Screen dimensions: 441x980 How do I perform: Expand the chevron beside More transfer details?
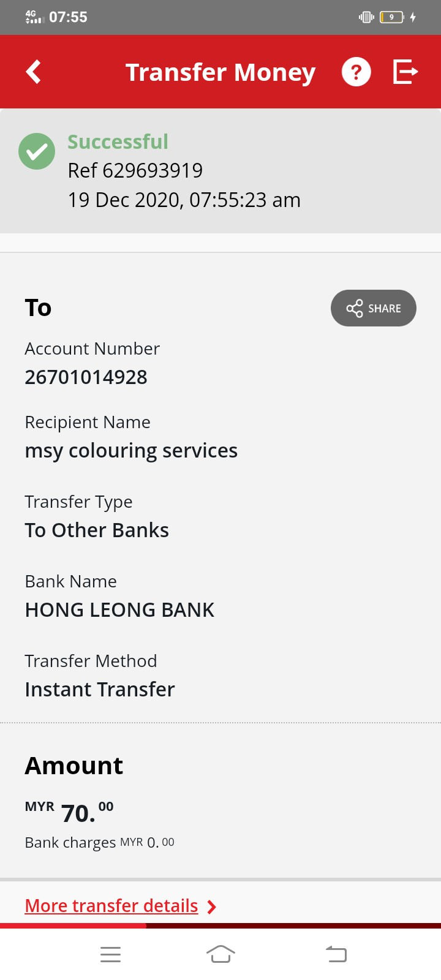pos(212,907)
